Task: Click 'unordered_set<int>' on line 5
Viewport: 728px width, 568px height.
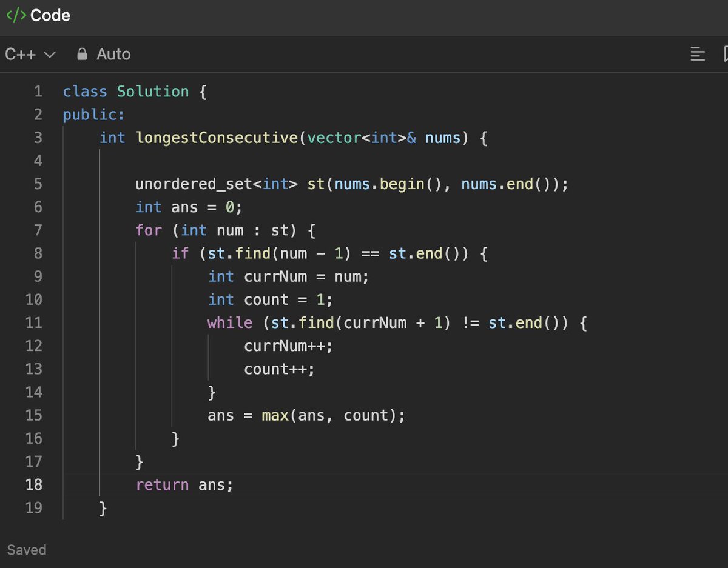Action: (x=217, y=184)
